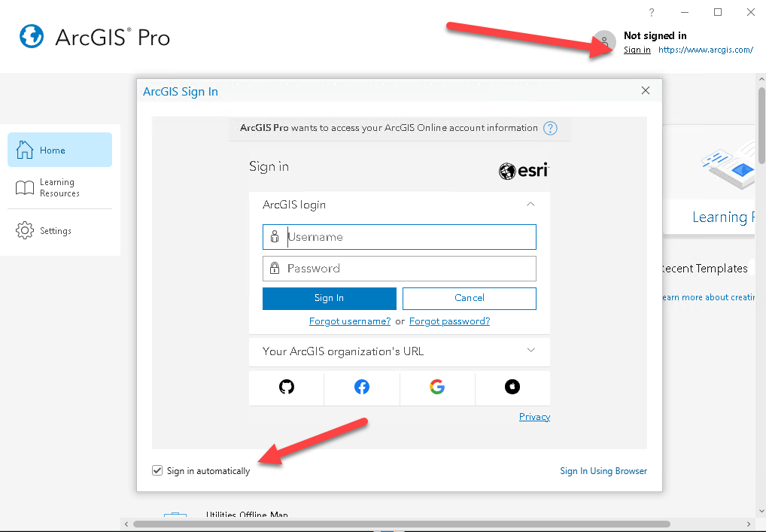Click the Esri logo
Screen dimensions: 766x532
(x=523, y=171)
